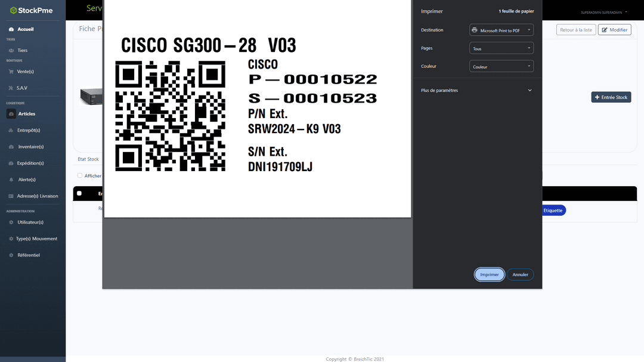Open Accueil via its home icon
Screen dimensions: 644x362
click(x=11, y=29)
